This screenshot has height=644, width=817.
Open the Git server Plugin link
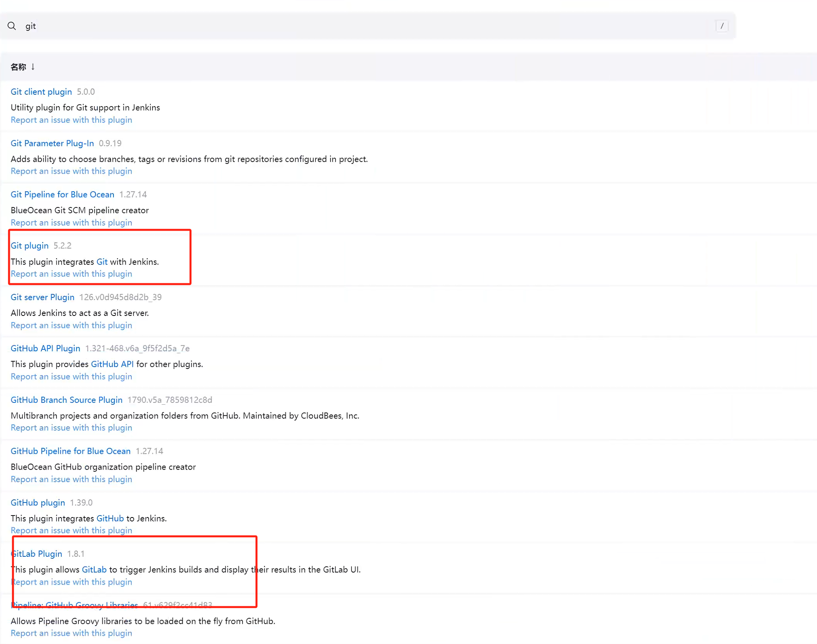(x=42, y=297)
